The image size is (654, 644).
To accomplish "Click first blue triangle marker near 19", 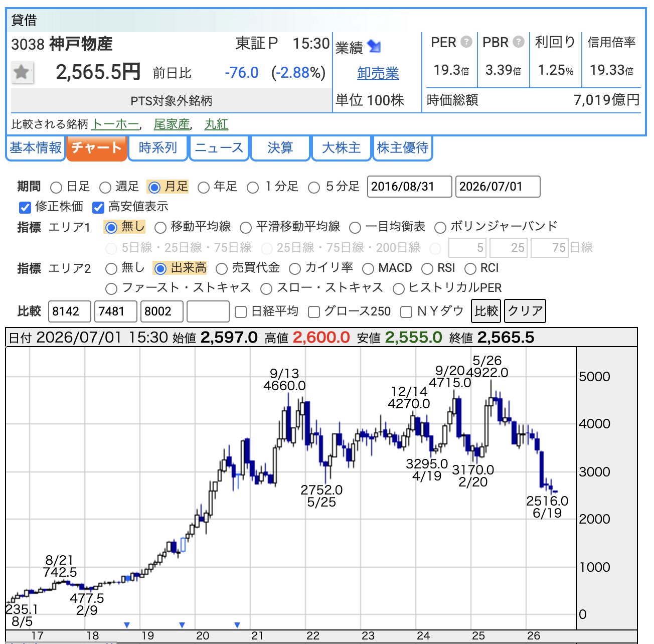I will (x=127, y=625).
